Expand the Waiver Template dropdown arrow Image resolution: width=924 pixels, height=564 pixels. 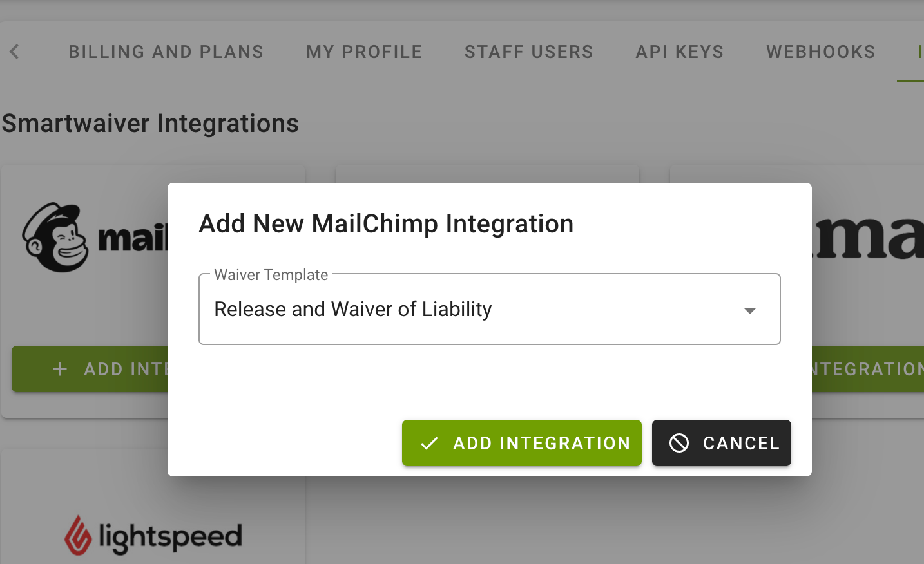[x=749, y=310]
